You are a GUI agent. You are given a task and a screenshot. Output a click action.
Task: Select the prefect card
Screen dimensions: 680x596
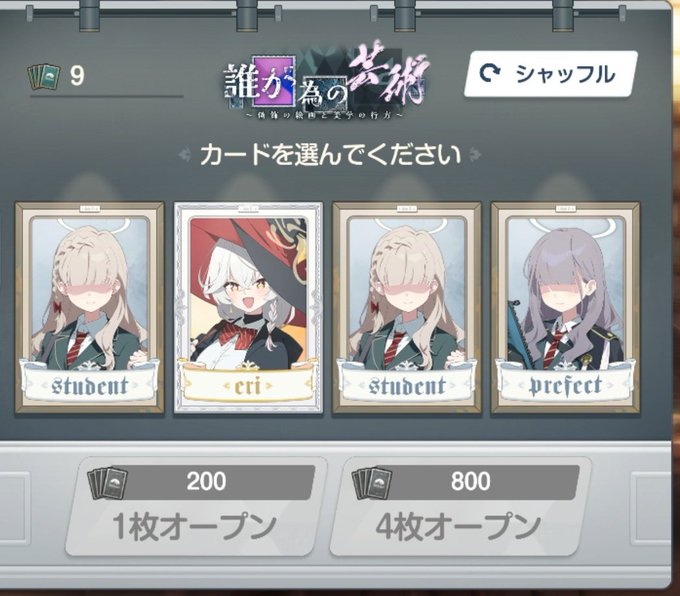coord(566,308)
